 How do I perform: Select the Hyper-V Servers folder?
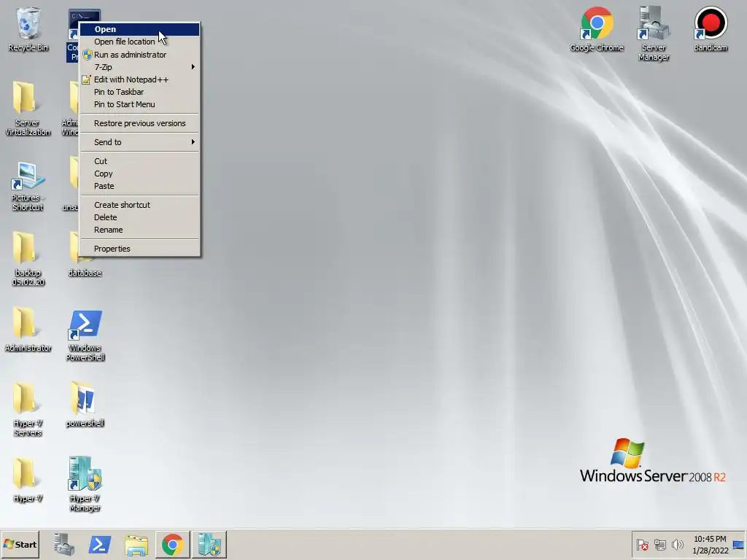point(28,409)
